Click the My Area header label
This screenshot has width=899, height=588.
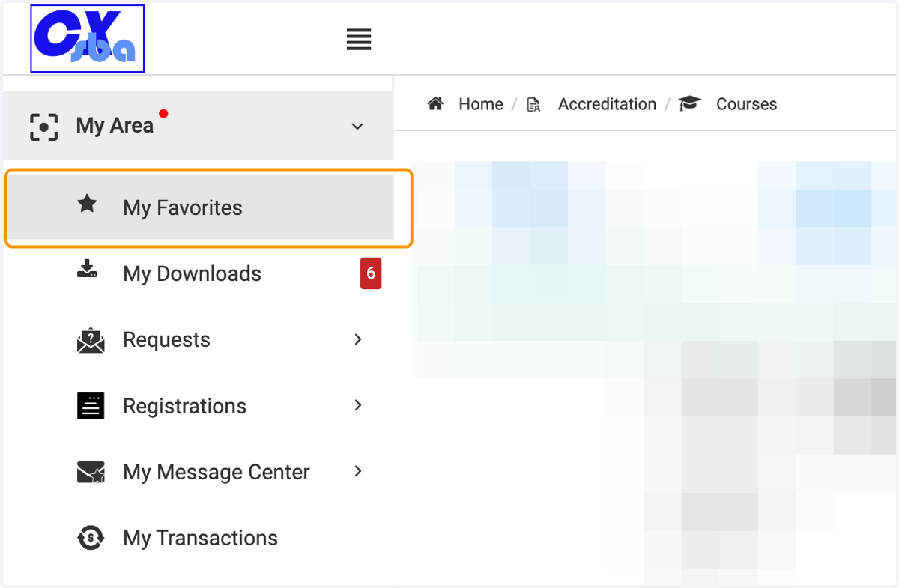tap(115, 125)
